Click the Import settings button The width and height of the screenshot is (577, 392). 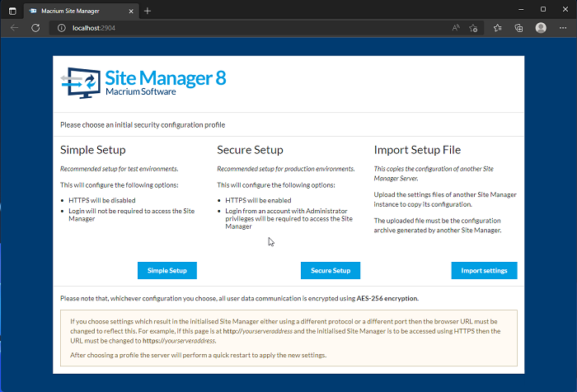[x=484, y=270]
